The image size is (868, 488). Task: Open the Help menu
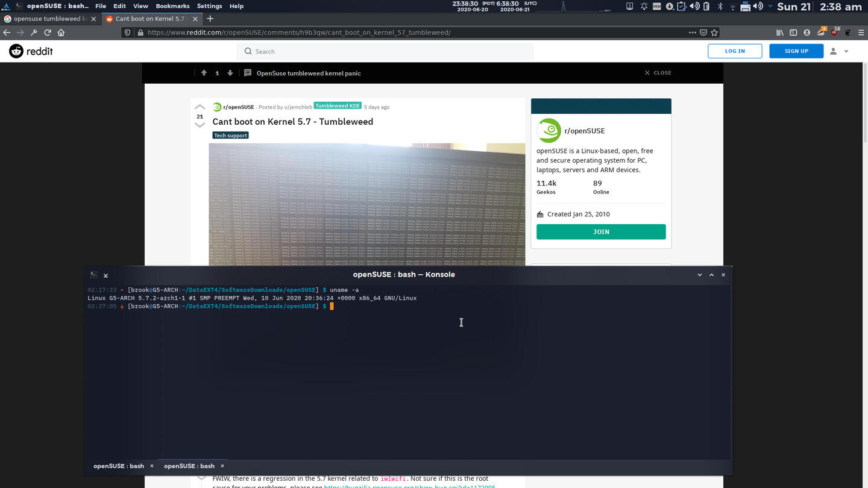236,6
